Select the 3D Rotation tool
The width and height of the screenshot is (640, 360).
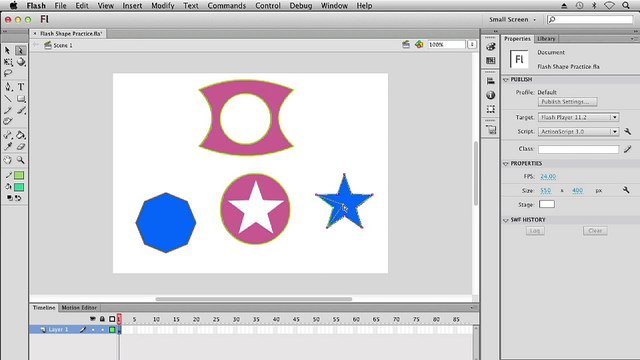coord(21,62)
